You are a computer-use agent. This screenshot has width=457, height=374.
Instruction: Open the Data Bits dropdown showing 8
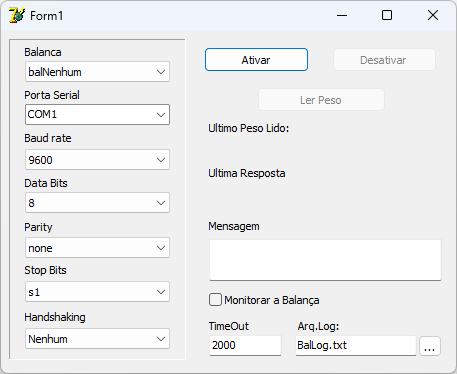point(97,203)
